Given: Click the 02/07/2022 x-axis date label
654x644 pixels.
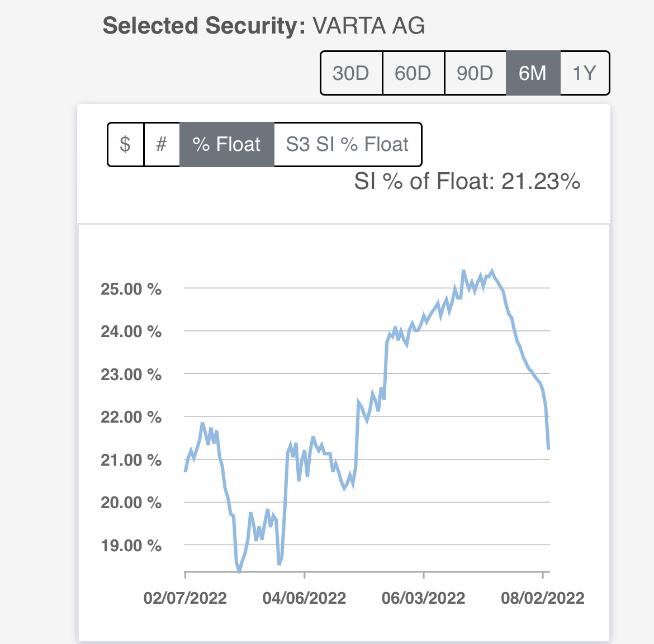Looking at the screenshot, I should pos(185,598).
